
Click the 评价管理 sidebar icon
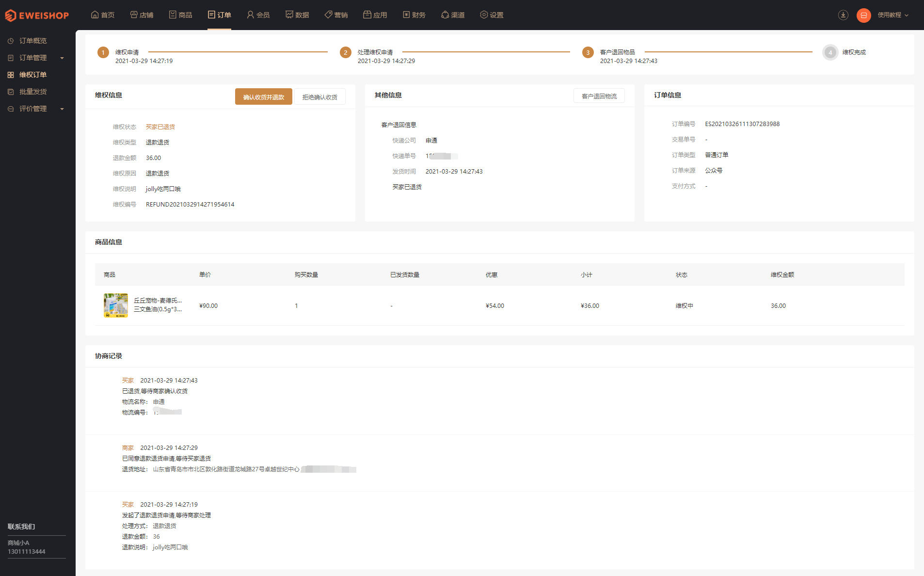click(x=11, y=109)
